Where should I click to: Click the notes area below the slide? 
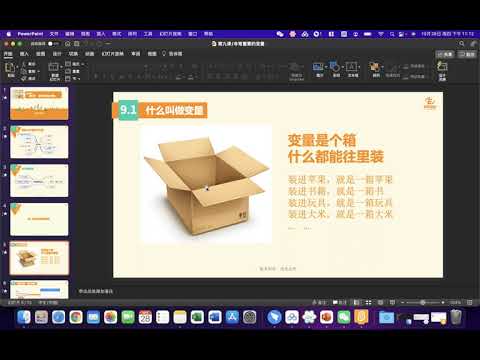pyautogui.click(x=96, y=291)
